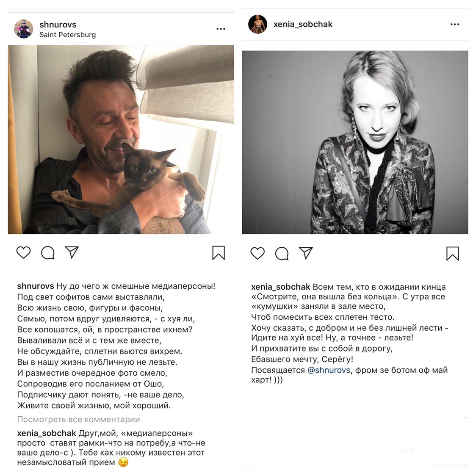Screen dimensions: 476x476
Task: Share xenia_sobchak's post via paper plane
Action: pyautogui.click(x=306, y=253)
